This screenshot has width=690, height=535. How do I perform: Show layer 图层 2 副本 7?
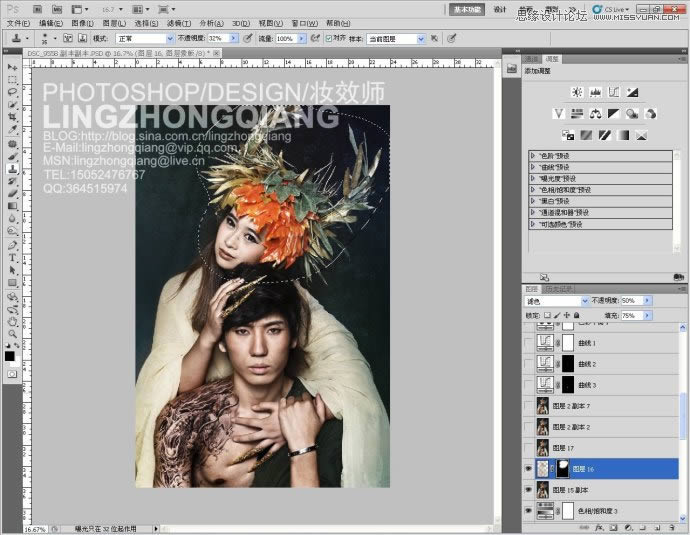pos(528,406)
